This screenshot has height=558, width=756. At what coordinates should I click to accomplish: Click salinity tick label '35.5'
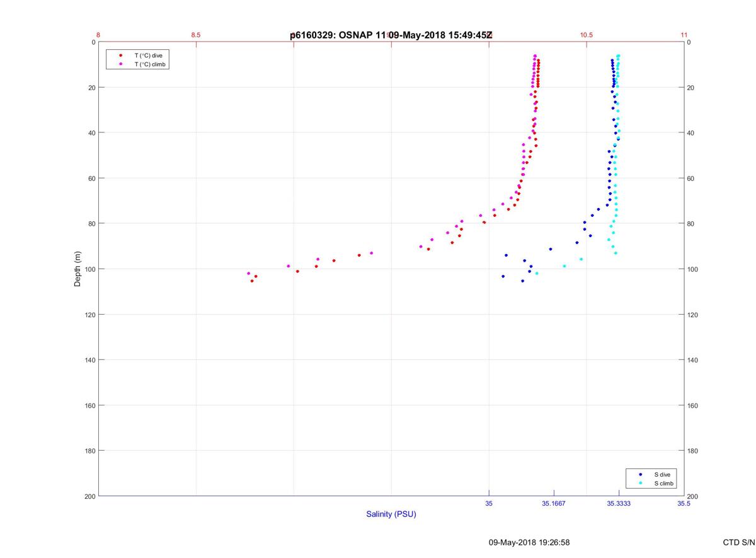tap(684, 504)
